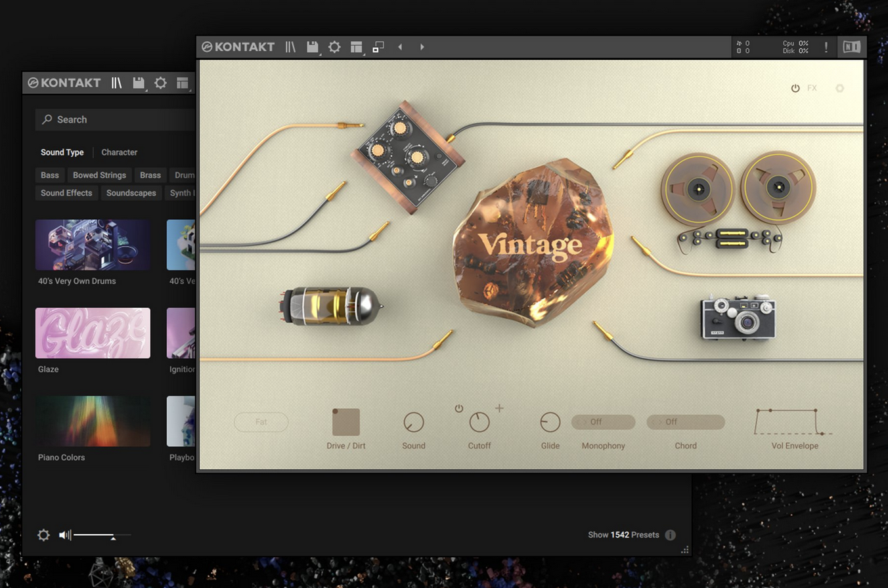This screenshot has height=588, width=888.
Task: Click the save (floppy disk) icon
Action: pyautogui.click(x=313, y=47)
